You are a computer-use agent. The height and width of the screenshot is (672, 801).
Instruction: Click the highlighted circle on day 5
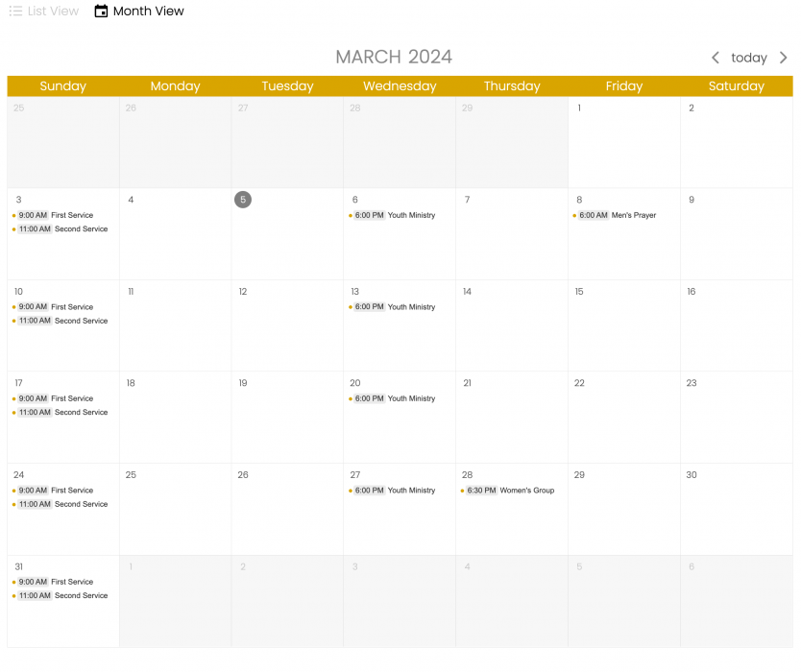[242, 199]
